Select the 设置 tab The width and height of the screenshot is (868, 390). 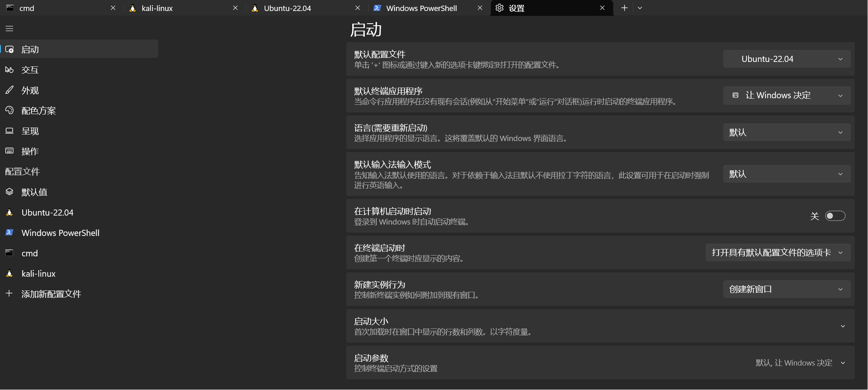(x=552, y=8)
